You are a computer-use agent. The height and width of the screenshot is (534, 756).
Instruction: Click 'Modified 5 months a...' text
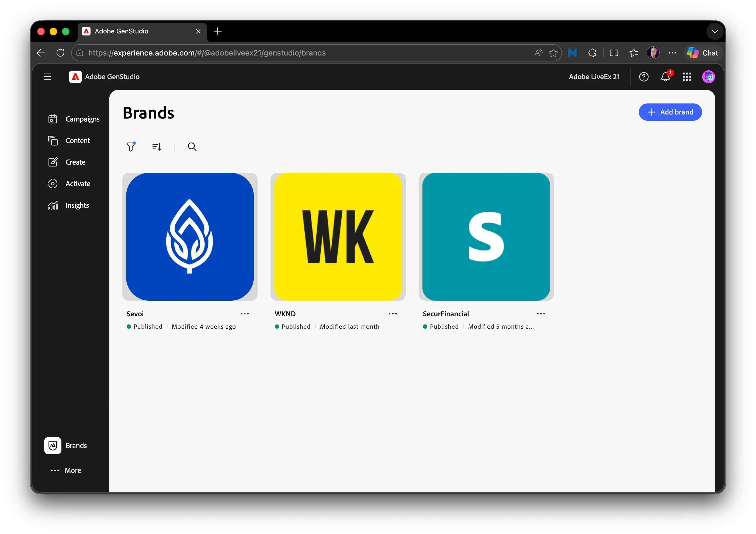point(501,326)
